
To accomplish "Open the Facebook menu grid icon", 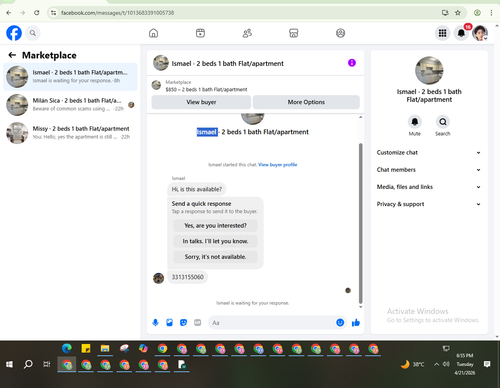I will pos(442,33).
